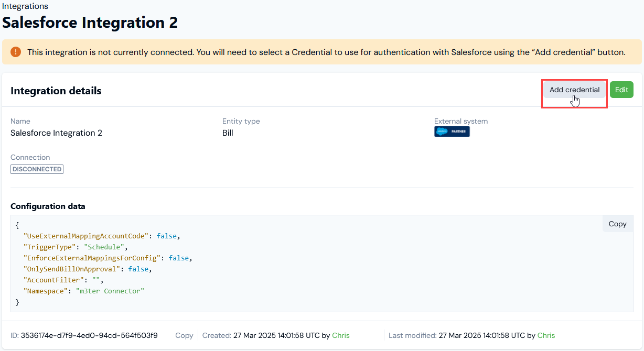This screenshot has width=644, height=351.
Task: Go back to Integrations breadcrumb
Action: 25,6
